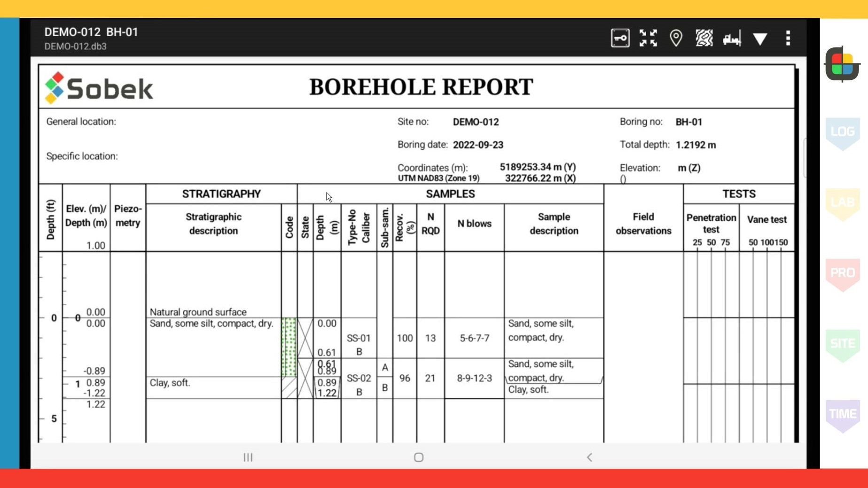Click the DEMO-012 BH-01 title text
Viewport: 868px width, 488px height.
pyautogui.click(x=91, y=32)
